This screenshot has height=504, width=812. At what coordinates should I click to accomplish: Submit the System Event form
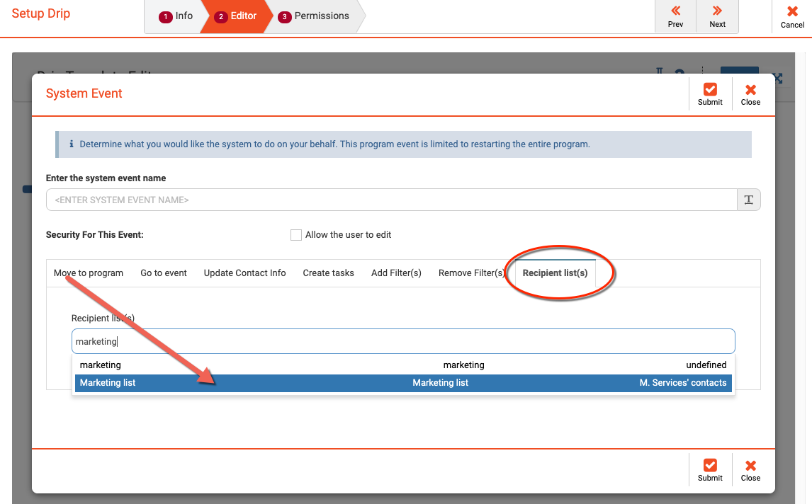(x=709, y=93)
